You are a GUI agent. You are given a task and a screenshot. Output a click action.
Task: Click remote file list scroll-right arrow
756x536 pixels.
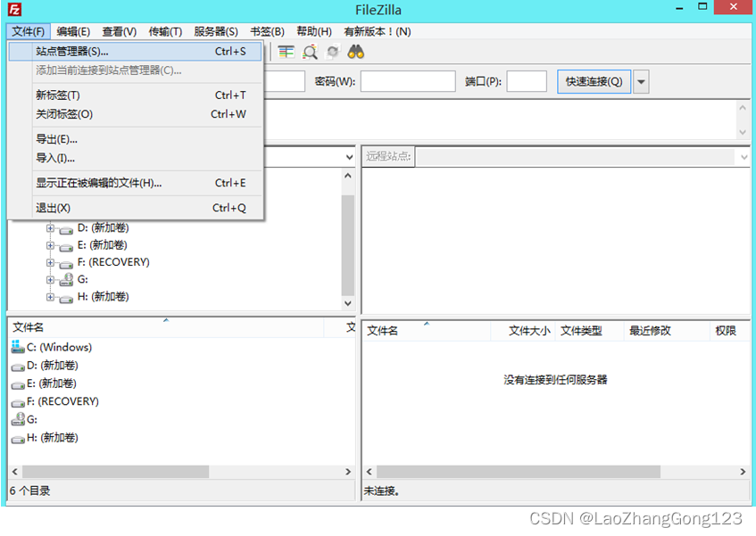pos(743,472)
